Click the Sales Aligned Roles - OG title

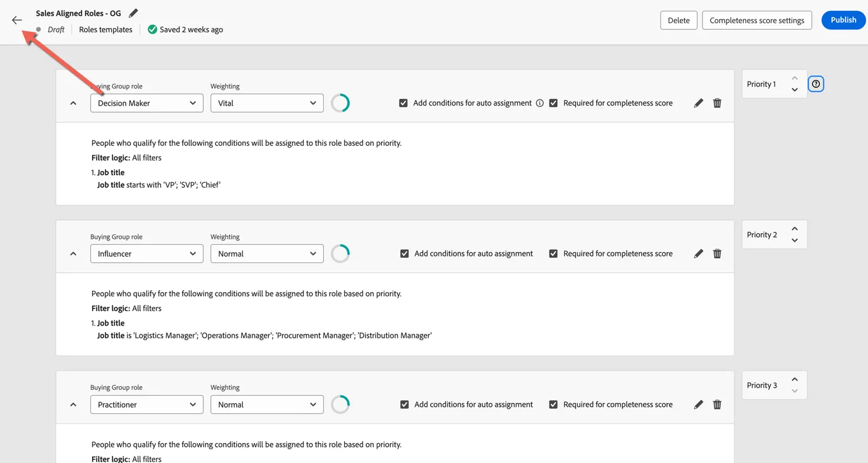78,13
